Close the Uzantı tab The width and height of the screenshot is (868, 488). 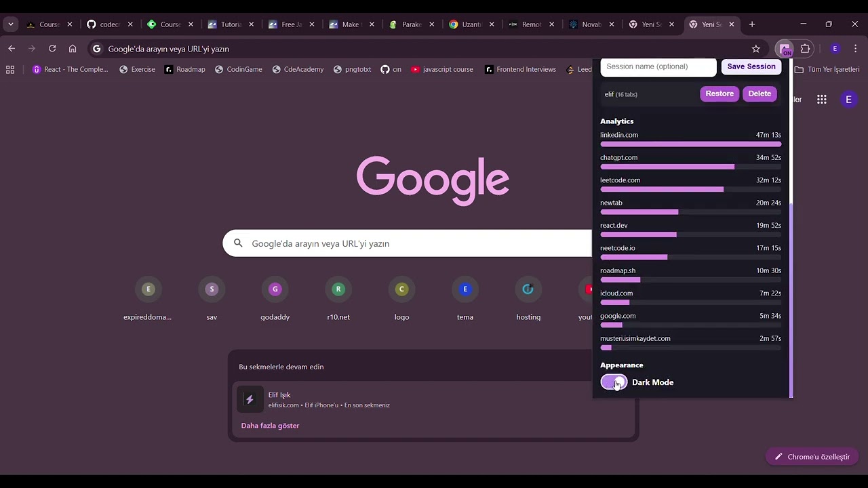tap(492, 24)
